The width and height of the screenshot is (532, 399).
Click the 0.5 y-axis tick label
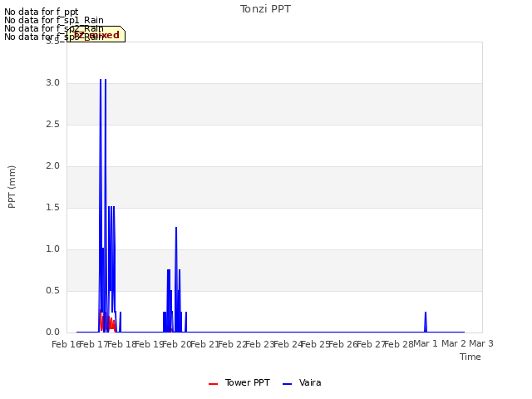point(53,291)
